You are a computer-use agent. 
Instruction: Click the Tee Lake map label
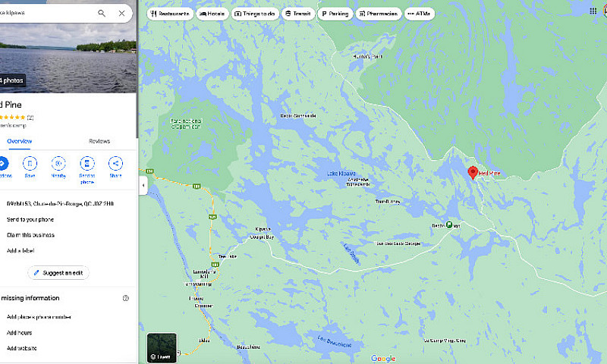[227, 256]
